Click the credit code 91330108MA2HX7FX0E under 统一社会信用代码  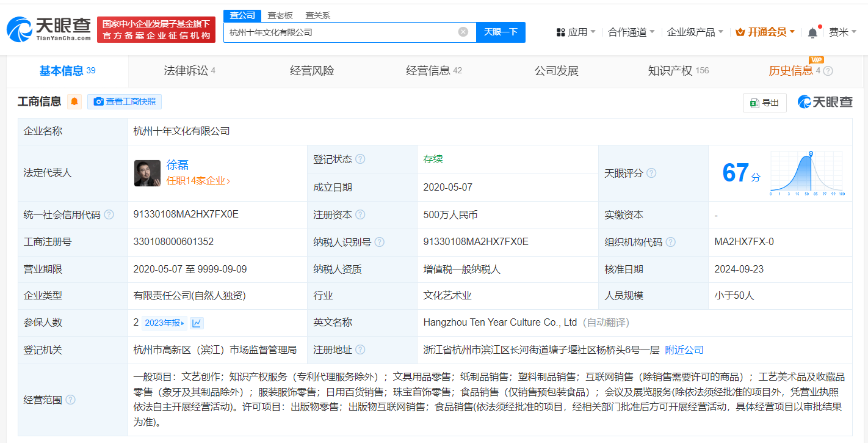(186, 214)
